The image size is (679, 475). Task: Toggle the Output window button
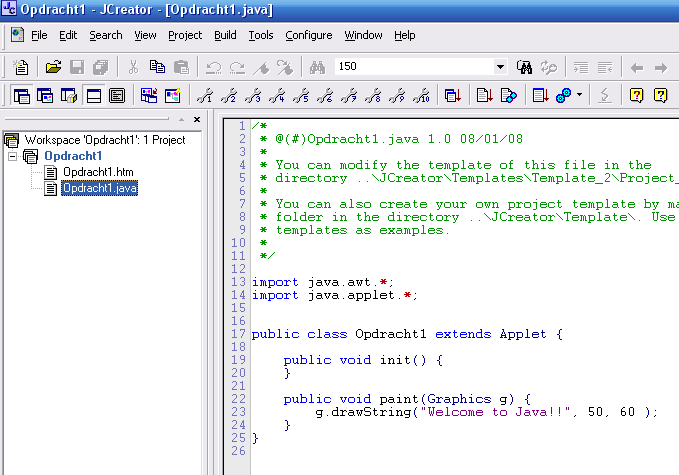click(x=94, y=96)
